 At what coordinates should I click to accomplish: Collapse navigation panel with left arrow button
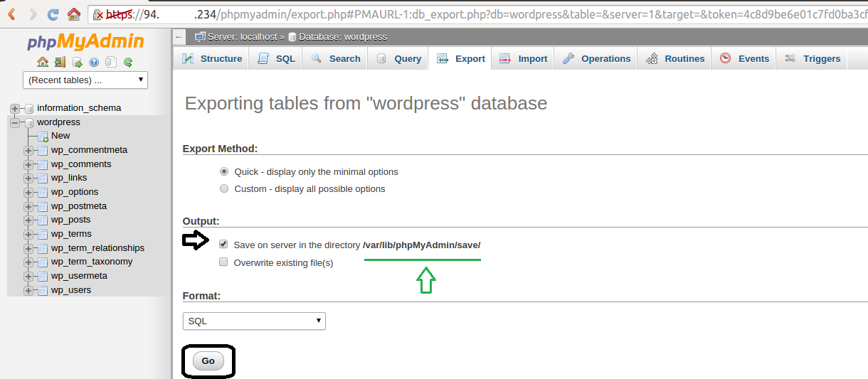(x=179, y=37)
